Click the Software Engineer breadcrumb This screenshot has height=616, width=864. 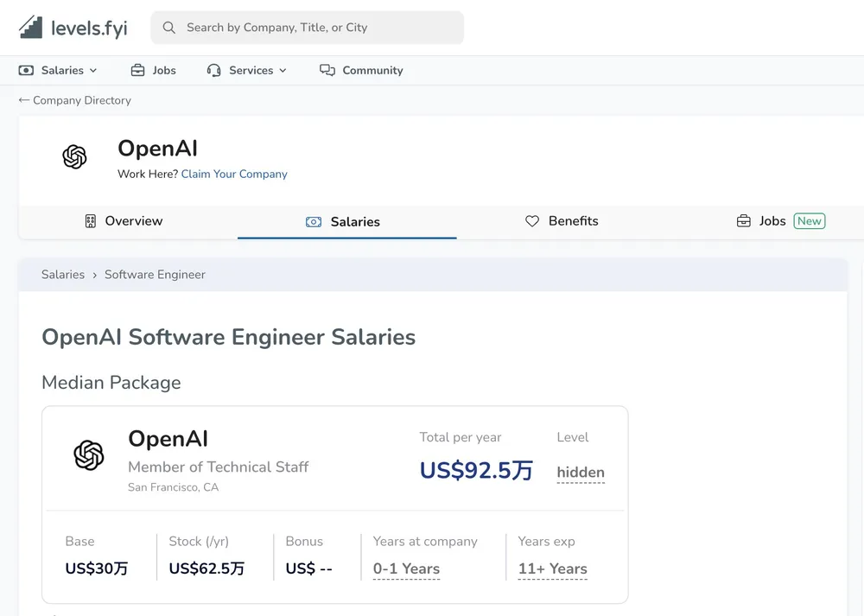[155, 275]
